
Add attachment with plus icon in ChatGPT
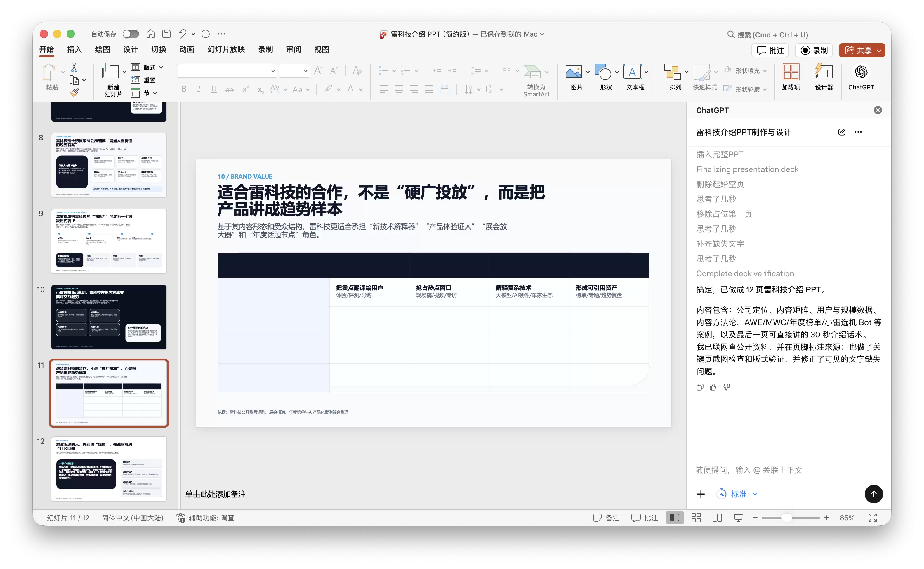pyautogui.click(x=701, y=494)
